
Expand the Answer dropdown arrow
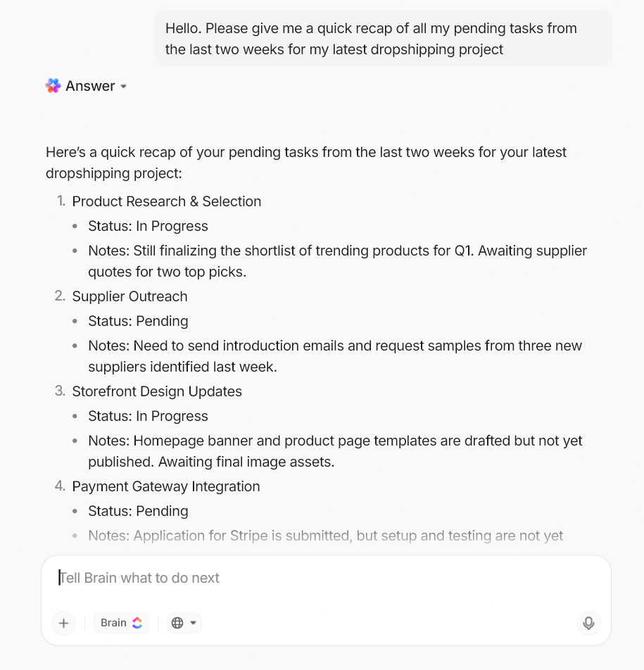[124, 87]
